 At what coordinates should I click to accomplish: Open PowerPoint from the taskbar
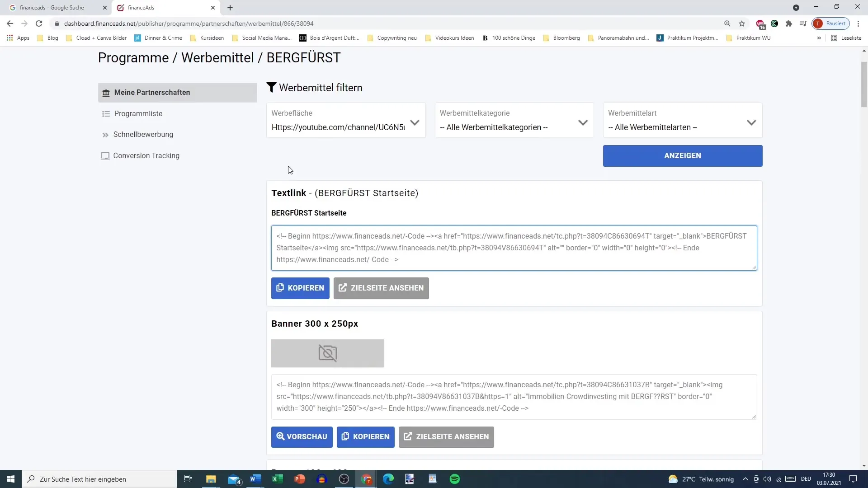click(x=300, y=479)
